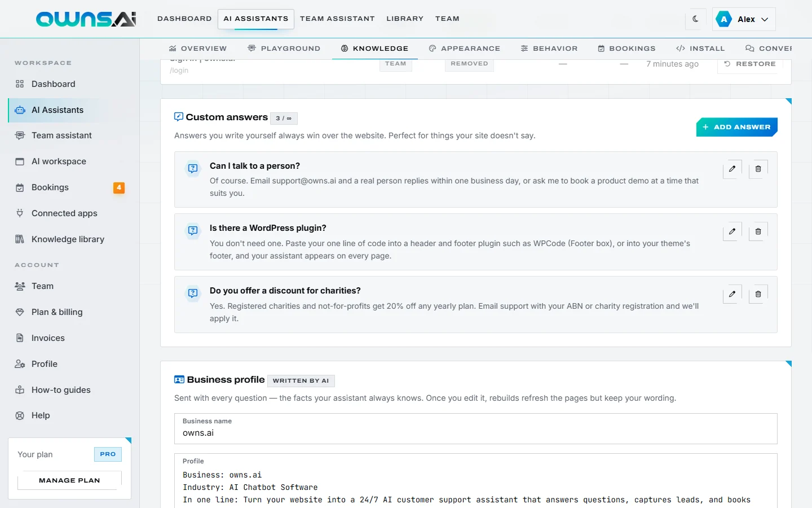Toggle dark mode moon icon
The width and height of the screenshot is (812, 508).
pyautogui.click(x=695, y=19)
